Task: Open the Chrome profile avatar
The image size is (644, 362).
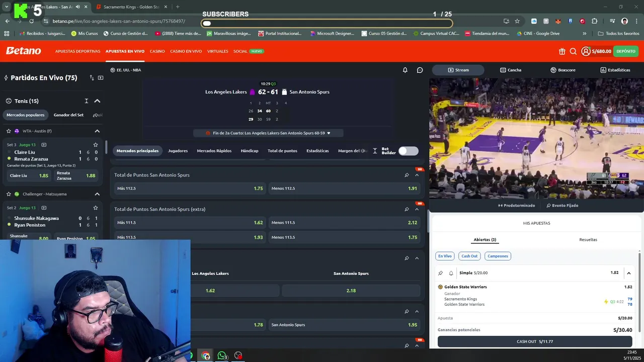Action: pos(624,21)
